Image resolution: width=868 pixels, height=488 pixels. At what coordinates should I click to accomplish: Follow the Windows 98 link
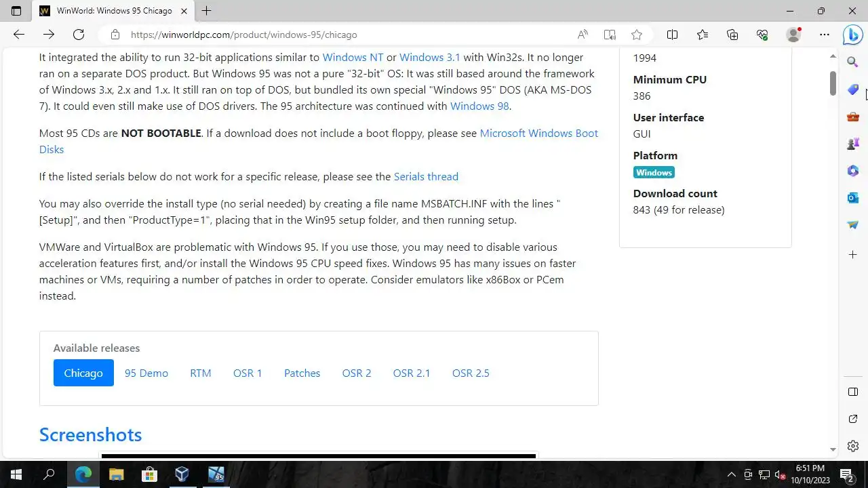coord(479,106)
